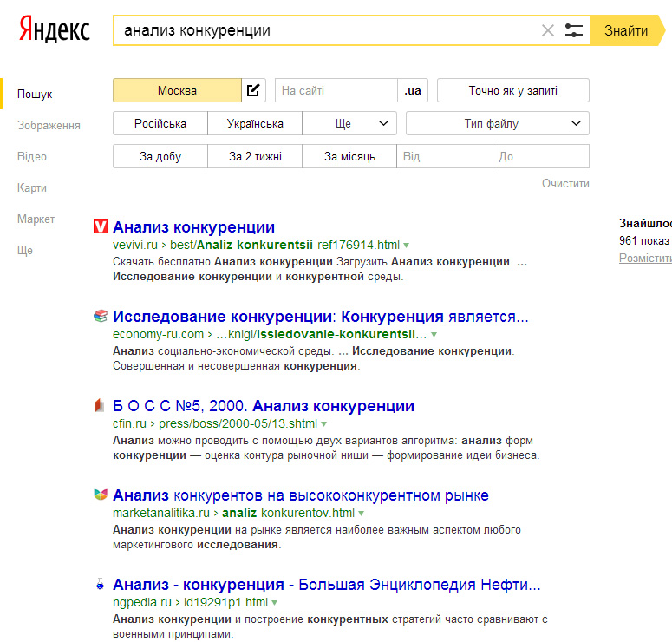Image resolution: width=672 pixels, height=642 pixels.
Task: Open 'Исследование конкуренции' result title
Action: point(321,317)
